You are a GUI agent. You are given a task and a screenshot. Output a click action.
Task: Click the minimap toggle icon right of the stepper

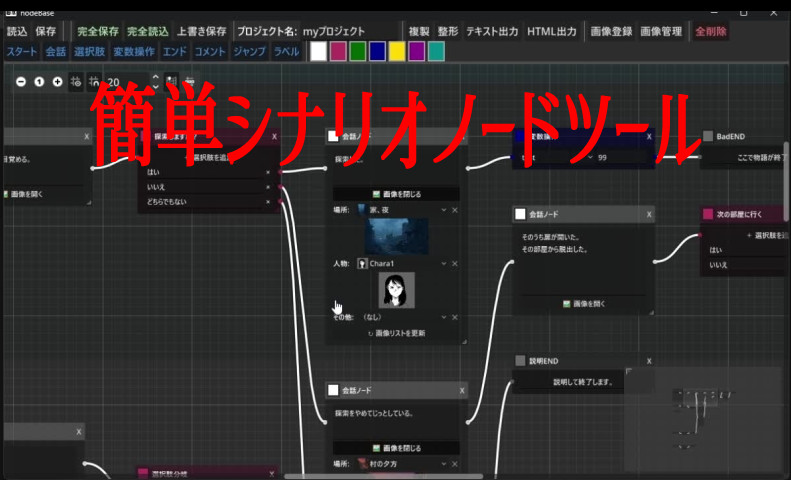[x=172, y=82]
